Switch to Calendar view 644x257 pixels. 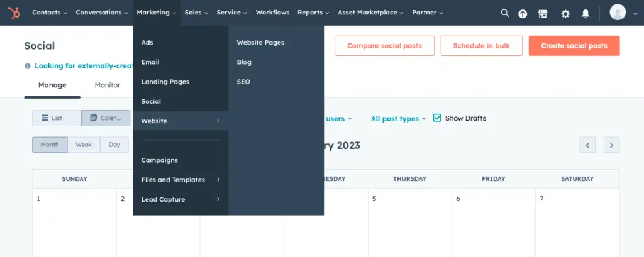point(106,118)
